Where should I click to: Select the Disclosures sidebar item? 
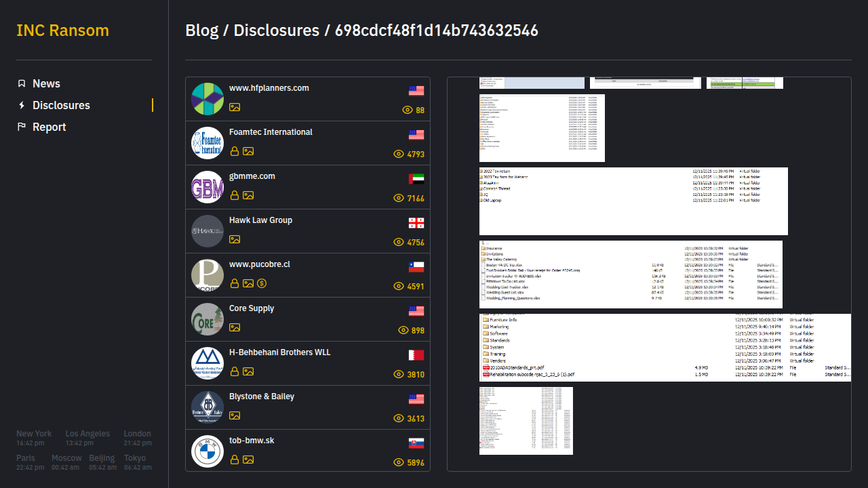(61, 105)
